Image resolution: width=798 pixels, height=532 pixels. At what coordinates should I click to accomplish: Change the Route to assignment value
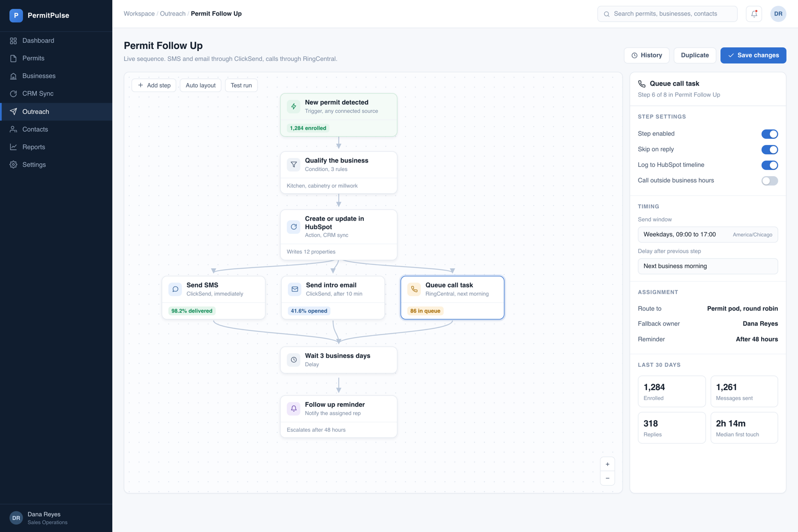(x=742, y=309)
